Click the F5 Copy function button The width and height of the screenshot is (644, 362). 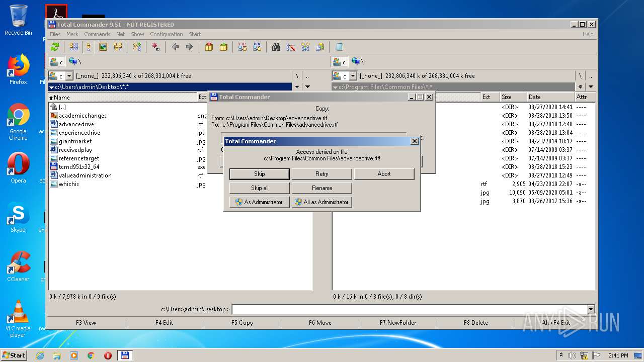point(242,323)
